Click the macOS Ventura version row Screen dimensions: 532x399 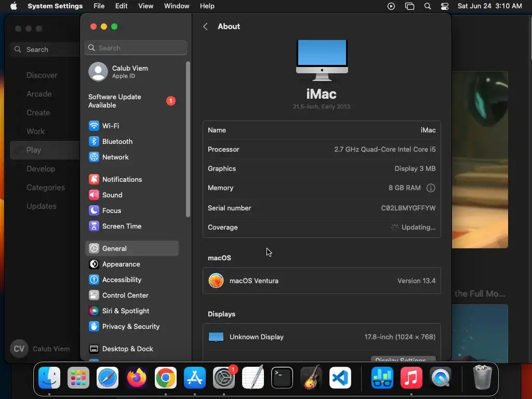pyautogui.click(x=322, y=281)
